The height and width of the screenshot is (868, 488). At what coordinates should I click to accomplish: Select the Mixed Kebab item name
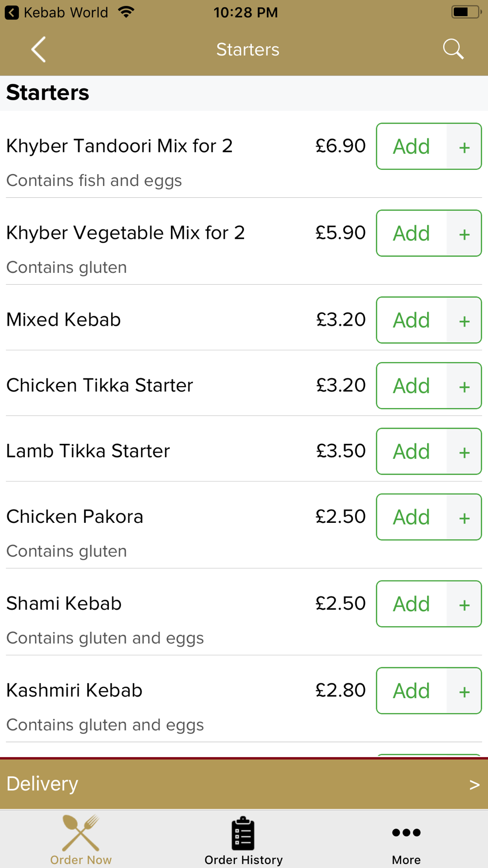pyautogui.click(x=63, y=320)
